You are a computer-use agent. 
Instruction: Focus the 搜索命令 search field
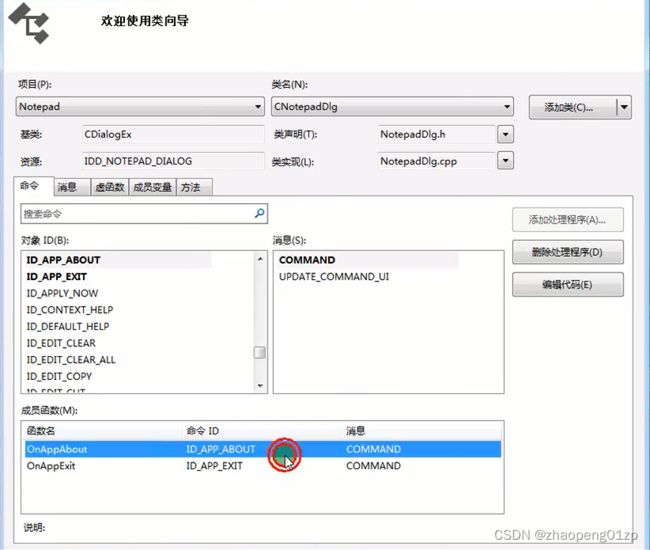tap(144, 213)
